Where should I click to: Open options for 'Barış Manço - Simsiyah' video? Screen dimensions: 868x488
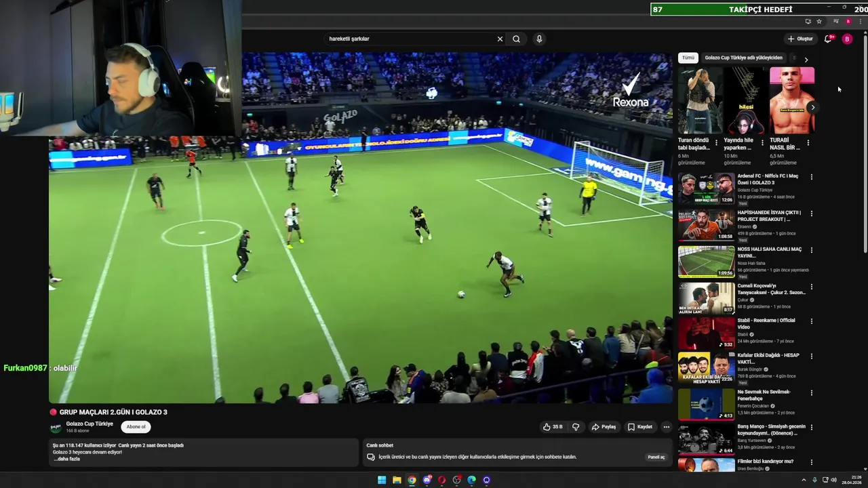811,428
